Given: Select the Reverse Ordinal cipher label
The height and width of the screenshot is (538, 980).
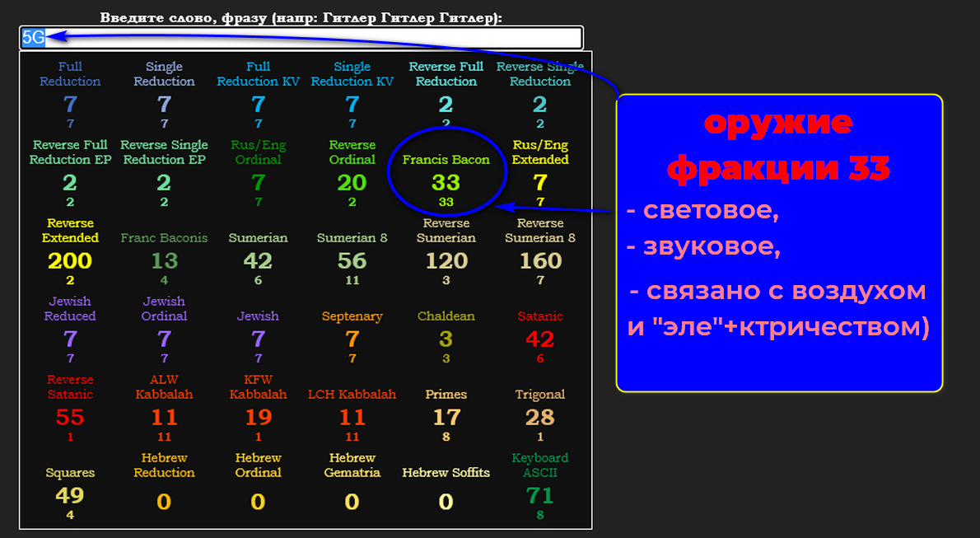Looking at the screenshot, I should pyautogui.click(x=352, y=152).
